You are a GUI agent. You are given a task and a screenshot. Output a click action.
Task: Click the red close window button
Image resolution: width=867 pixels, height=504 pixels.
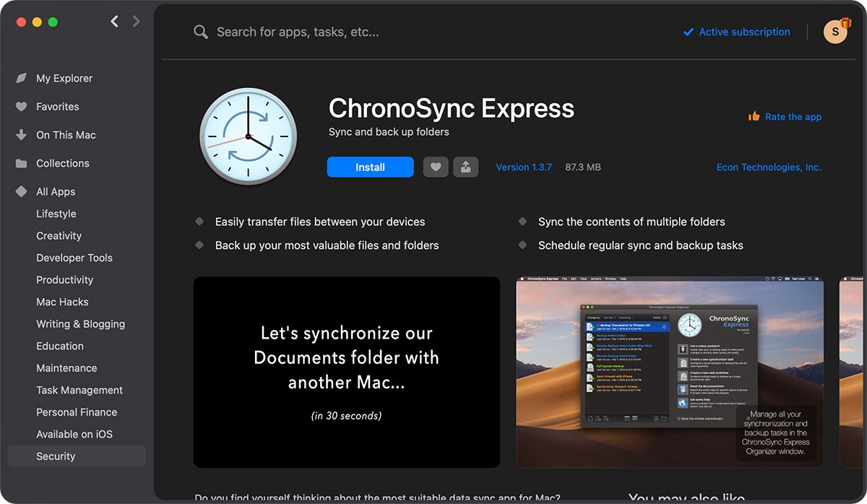point(22,22)
